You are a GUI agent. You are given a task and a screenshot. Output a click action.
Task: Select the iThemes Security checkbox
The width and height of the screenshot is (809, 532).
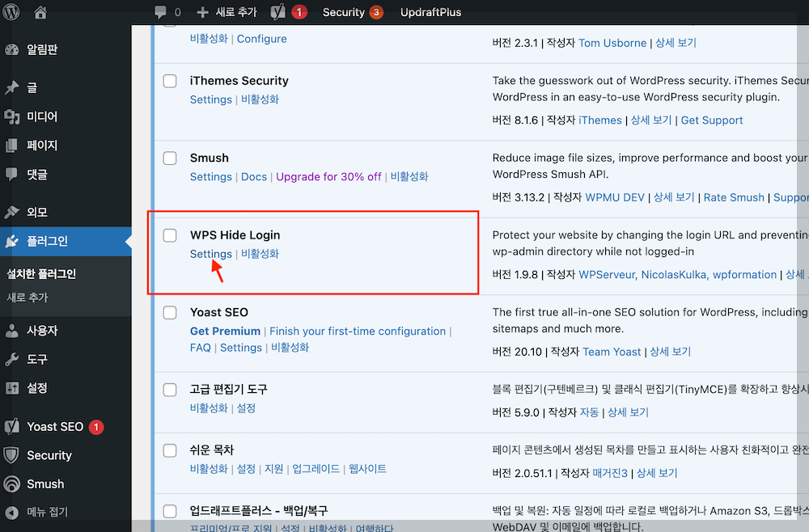[169, 81]
